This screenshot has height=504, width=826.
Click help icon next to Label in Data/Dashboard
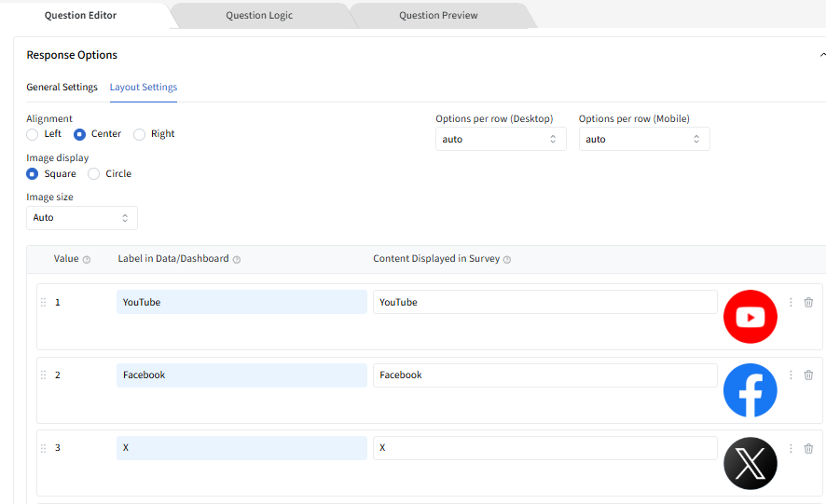[237, 260]
